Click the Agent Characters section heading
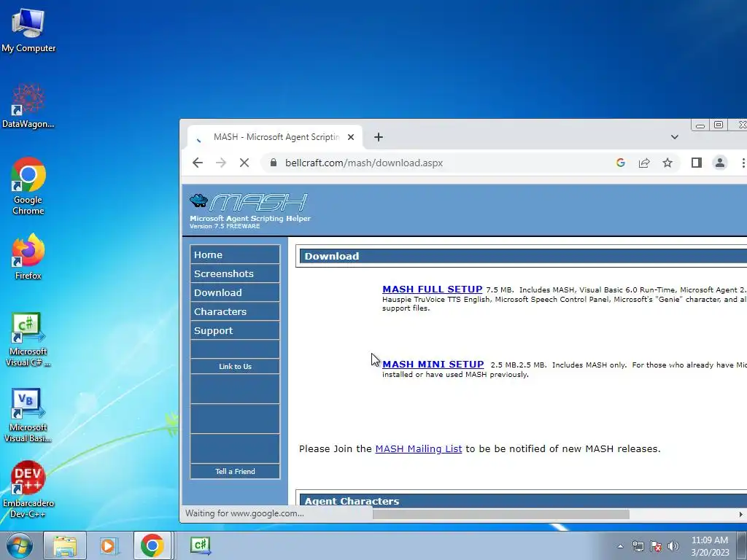747x560 pixels. point(352,501)
